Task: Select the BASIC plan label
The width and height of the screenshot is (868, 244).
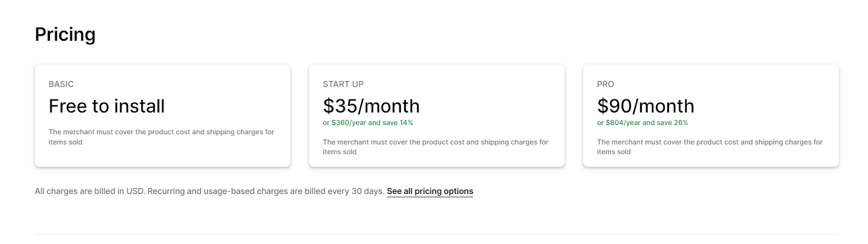Action: (x=61, y=84)
